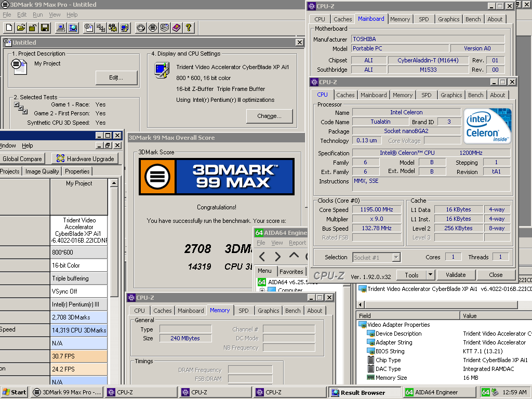532x399 pixels.
Task: Click the project document icon beside My Project
Action: tap(19, 66)
